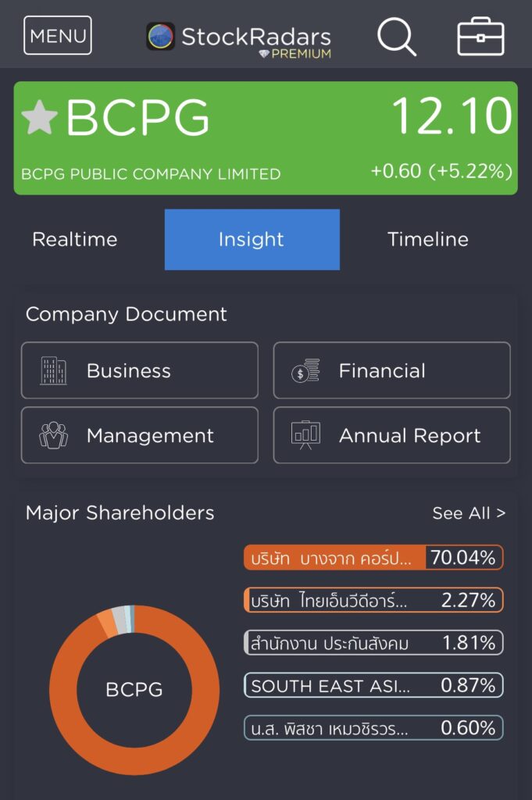Viewport: 532px width, 800px height.
Task: Click the BCPG donut chart center
Action: [134, 690]
